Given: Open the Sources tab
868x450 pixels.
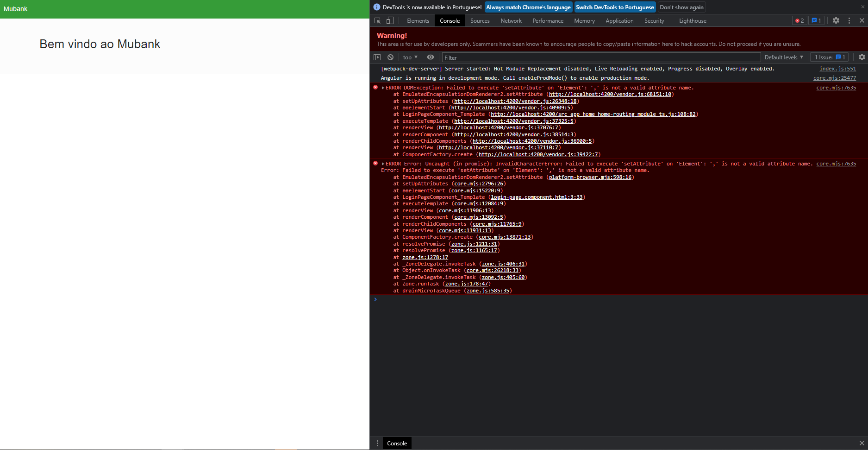Looking at the screenshot, I should [x=480, y=21].
